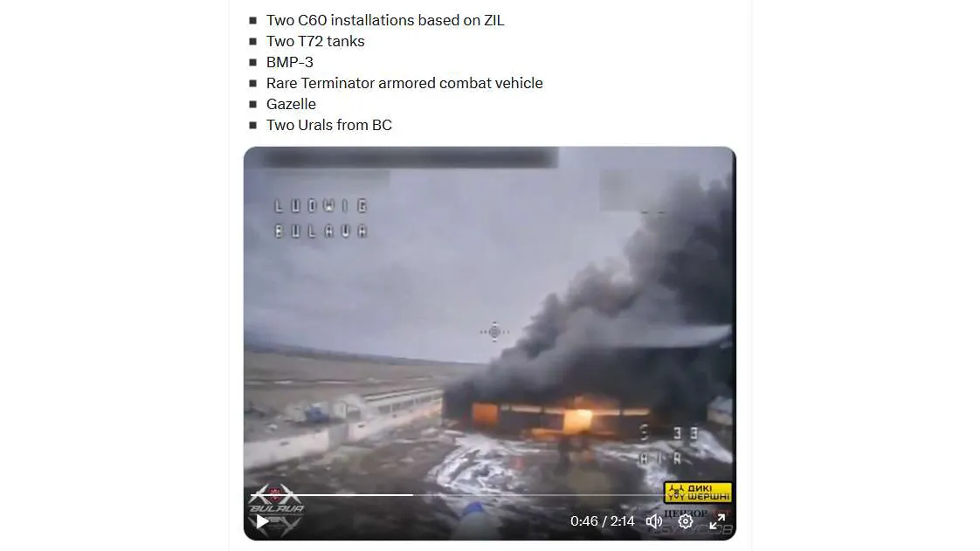Screen dimensions: 980x551
Task: Enter fullscreen with the expand arrows icon
Action: [x=717, y=521]
